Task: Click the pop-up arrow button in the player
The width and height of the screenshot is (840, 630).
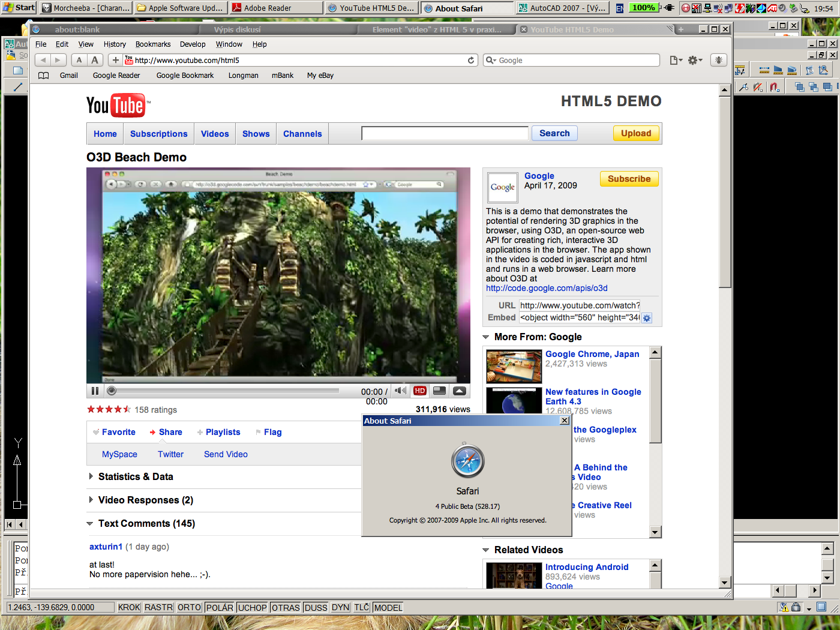Action: 460,391
